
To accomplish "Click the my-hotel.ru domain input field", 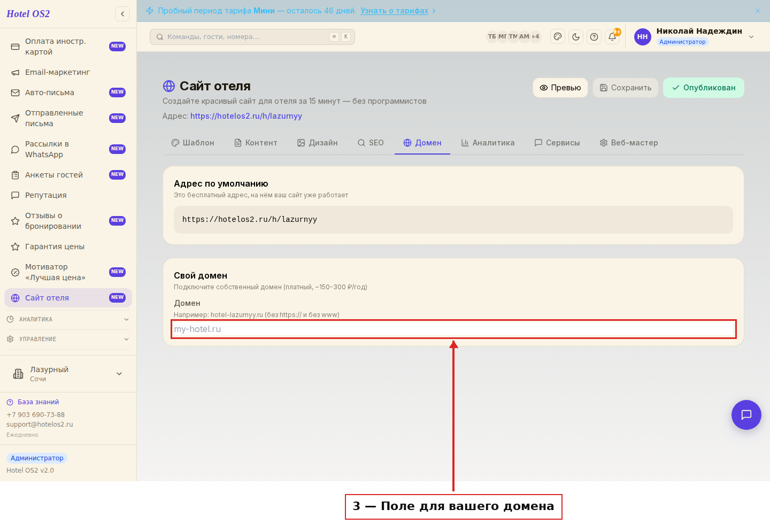I will 453,329.
